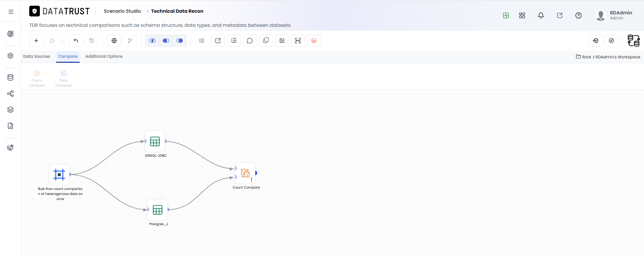This screenshot has height=255, width=644.
Task: Click the comment bubble toolbar icon
Action: (249, 41)
